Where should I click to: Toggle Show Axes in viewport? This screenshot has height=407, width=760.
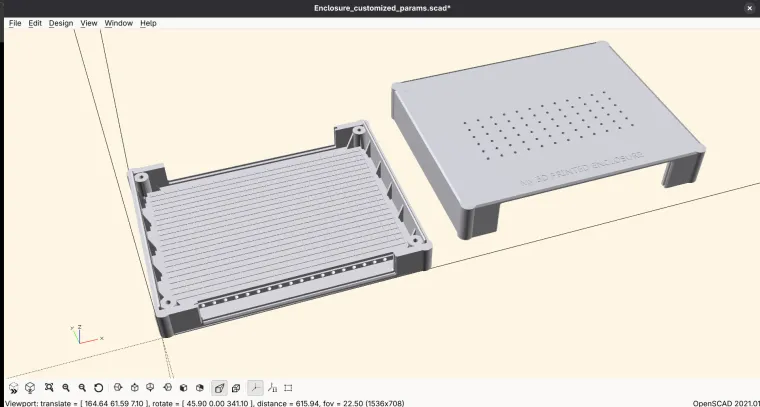pos(255,388)
